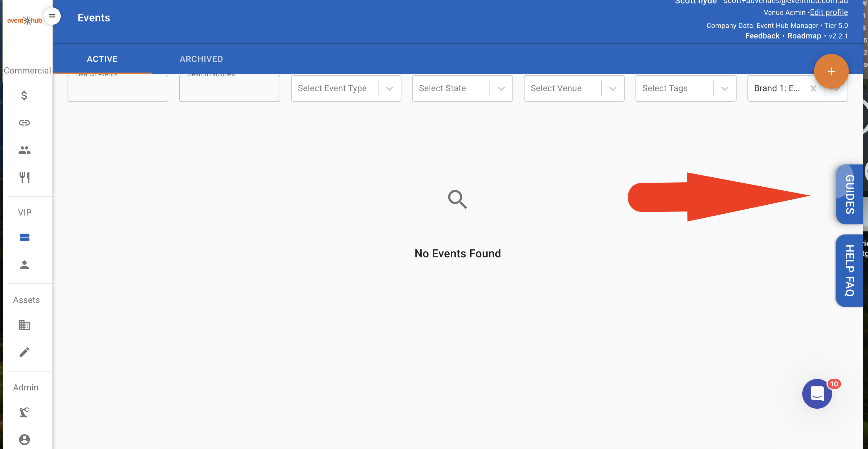Switch to the ARCHIVED tab
Screen dimensions: 868x449
click(201, 59)
